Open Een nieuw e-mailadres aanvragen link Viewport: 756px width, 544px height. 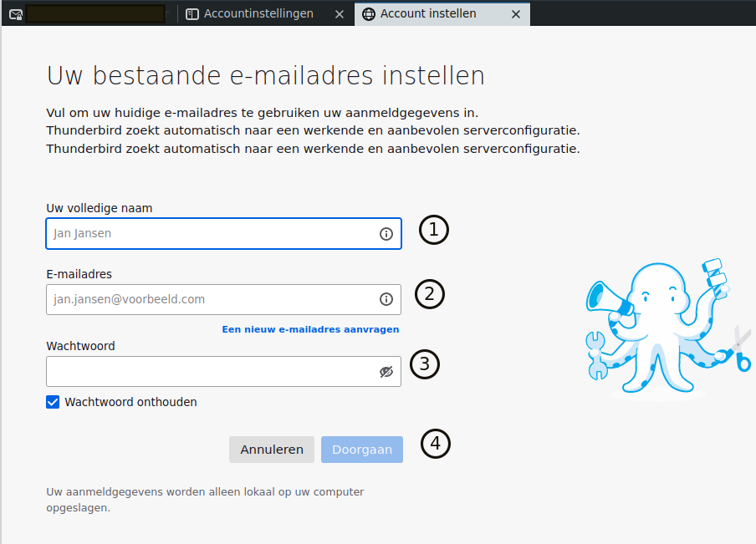(x=310, y=329)
